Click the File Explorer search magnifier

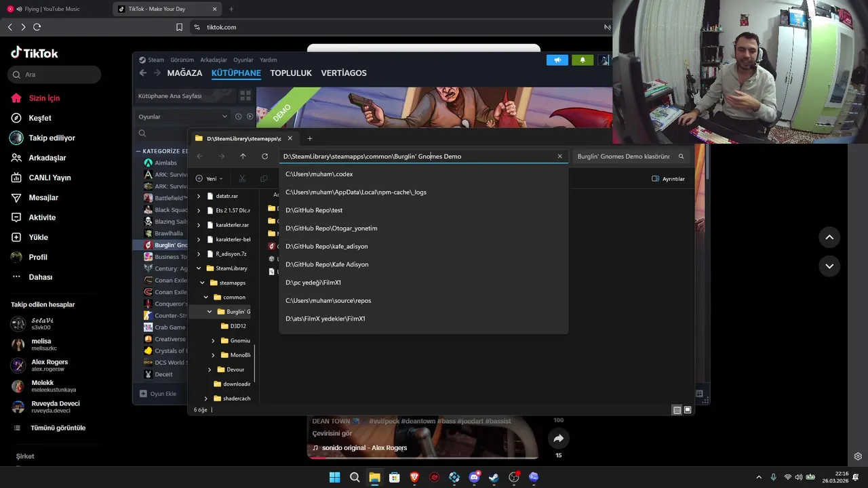pyautogui.click(x=681, y=156)
